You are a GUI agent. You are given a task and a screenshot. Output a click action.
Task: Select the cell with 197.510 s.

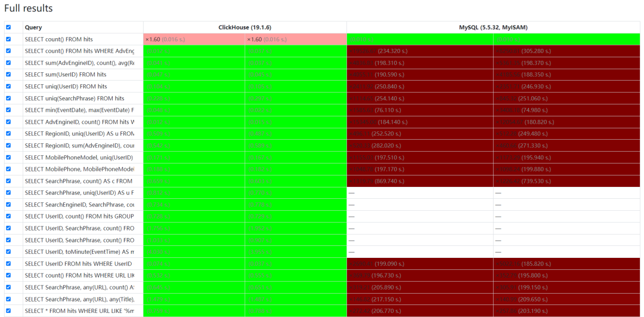coord(420,158)
